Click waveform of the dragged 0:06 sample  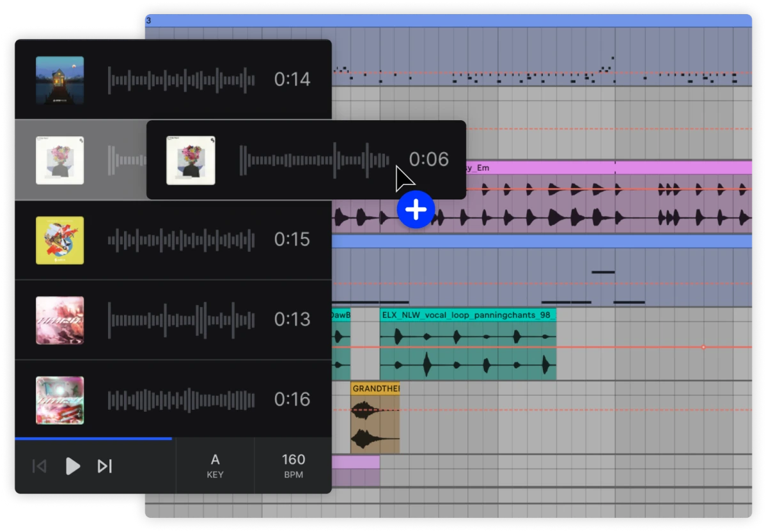point(314,160)
